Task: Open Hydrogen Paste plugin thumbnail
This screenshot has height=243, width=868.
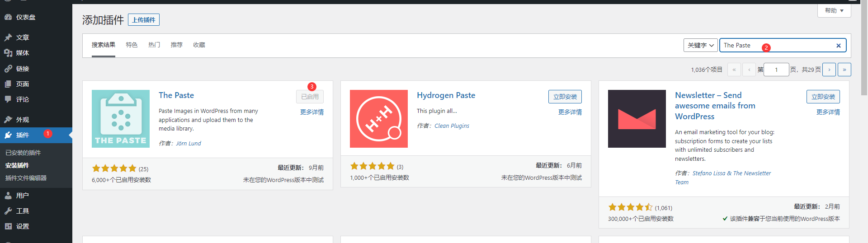Action: [x=379, y=119]
